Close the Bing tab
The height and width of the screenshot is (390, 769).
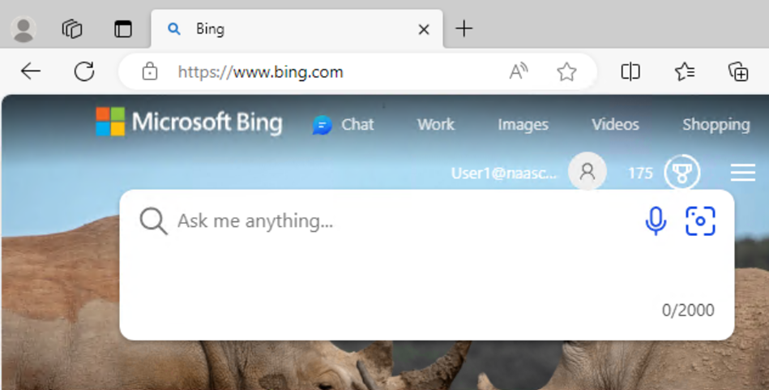[424, 29]
